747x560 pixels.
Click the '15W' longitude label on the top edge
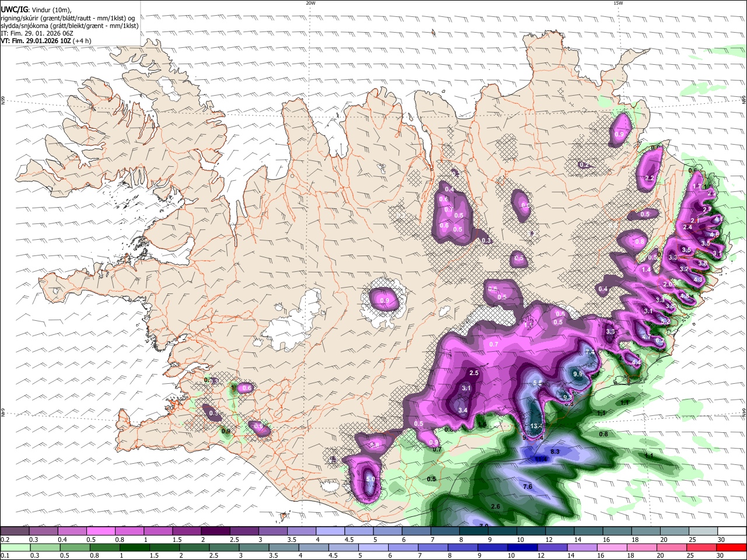click(x=617, y=3)
